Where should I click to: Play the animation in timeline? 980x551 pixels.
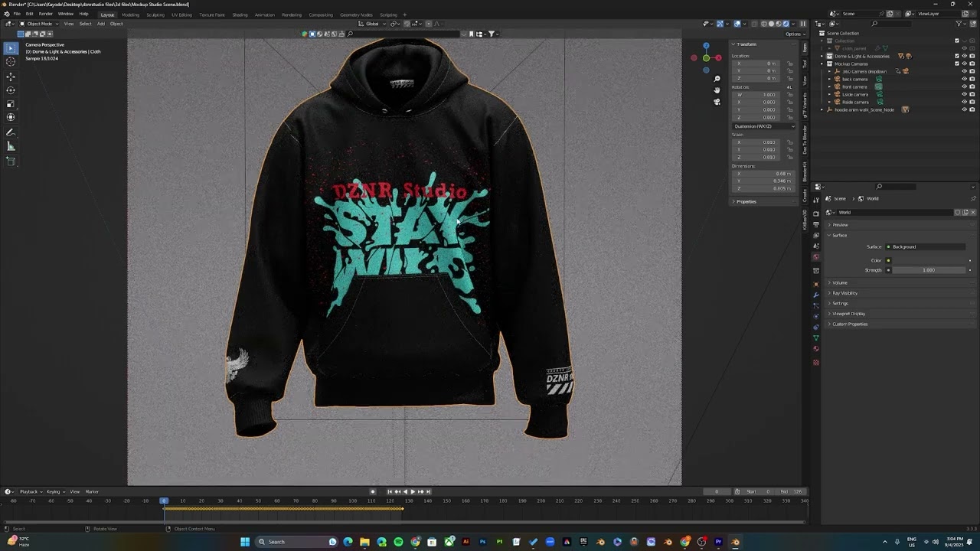click(x=413, y=491)
